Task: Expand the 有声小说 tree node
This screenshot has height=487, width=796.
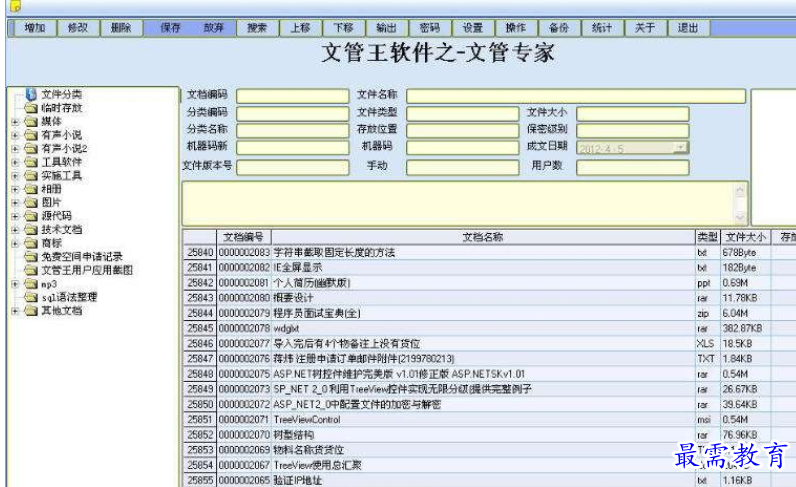Action: (x=15, y=135)
